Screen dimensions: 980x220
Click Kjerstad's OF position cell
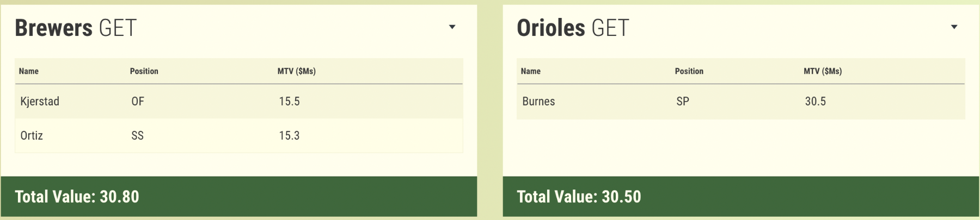coord(138,102)
